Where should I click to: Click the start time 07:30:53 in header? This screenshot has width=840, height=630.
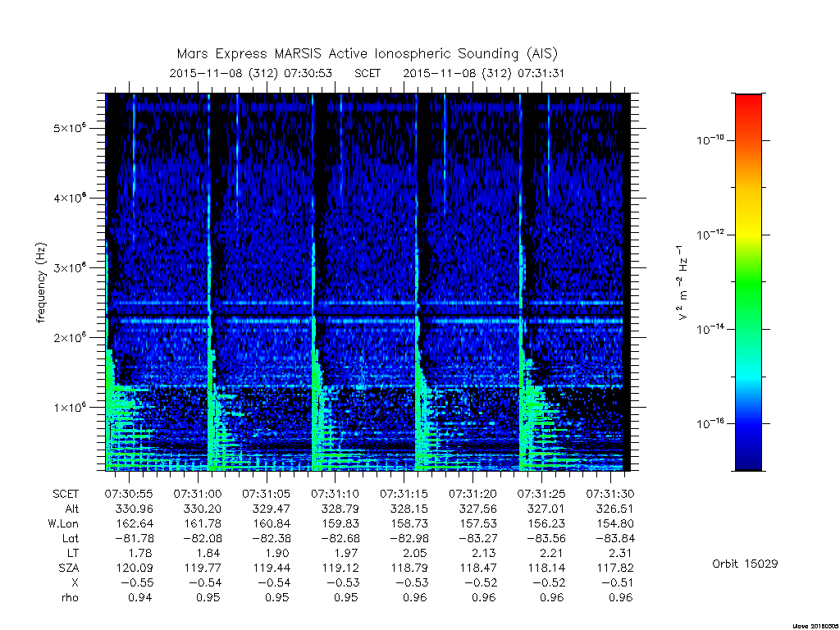coord(308,73)
